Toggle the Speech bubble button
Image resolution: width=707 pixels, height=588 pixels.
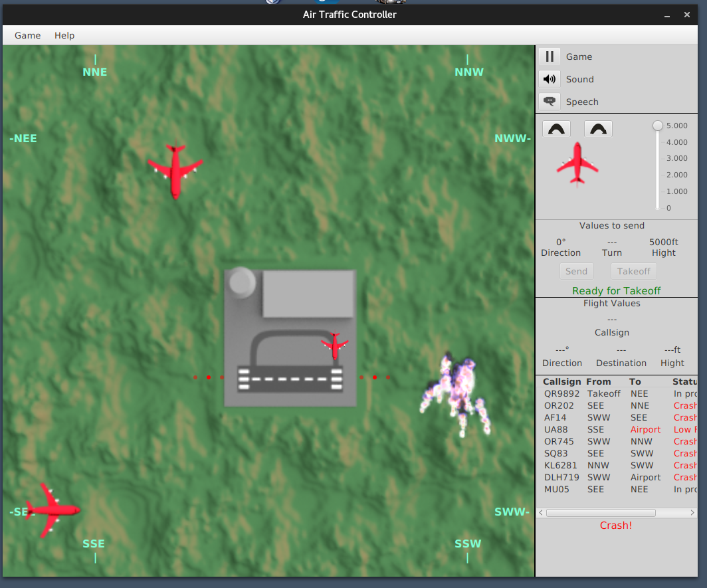[x=549, y=102]
